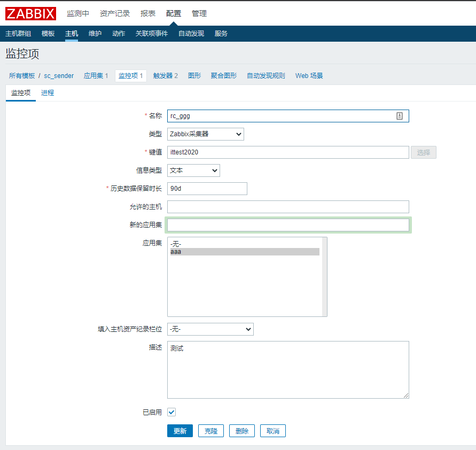The height and width of the screenshot is (450, 476).
Task: Open the 监测中 top menu
Action: pyautogui.click(x=78, y=14)
